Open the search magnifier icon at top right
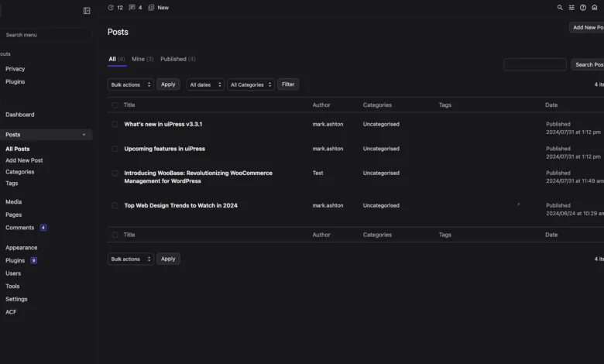The height and width of the screenshot is (364, 604). tap(560, 7)
